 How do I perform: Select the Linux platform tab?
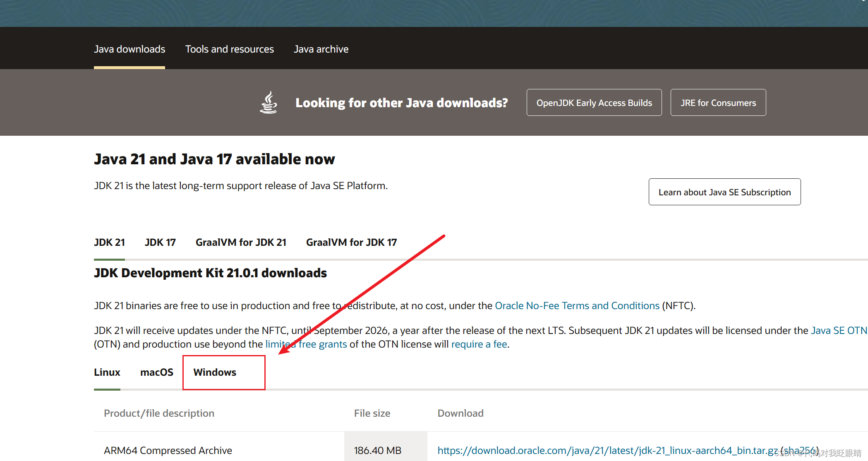(107, 372)
